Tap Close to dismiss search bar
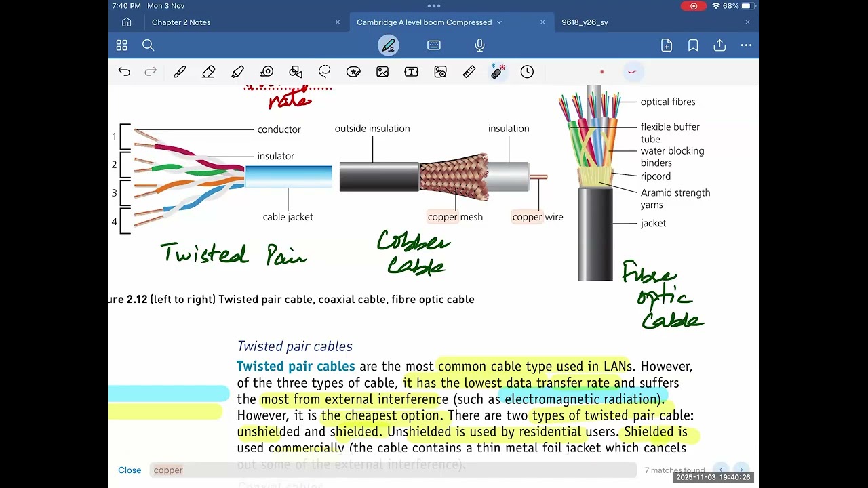This screenshot has width=868, height=488. 130,470
